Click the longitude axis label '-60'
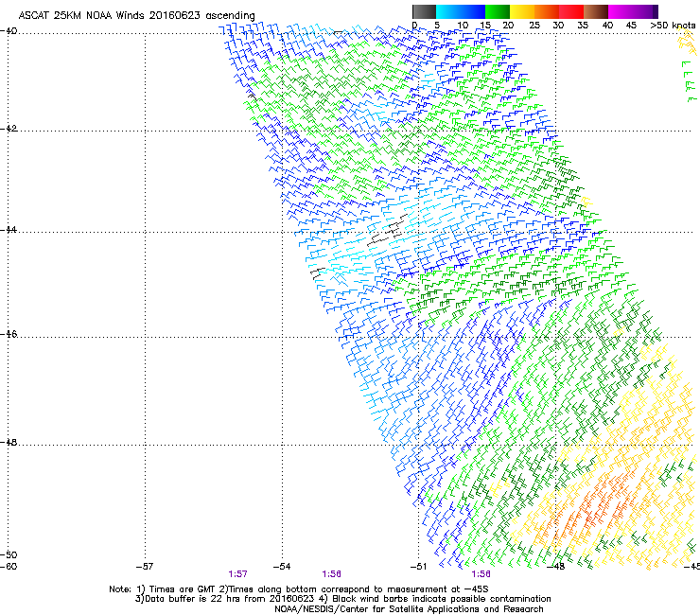The image size is (700, 615). click(9, 567)
